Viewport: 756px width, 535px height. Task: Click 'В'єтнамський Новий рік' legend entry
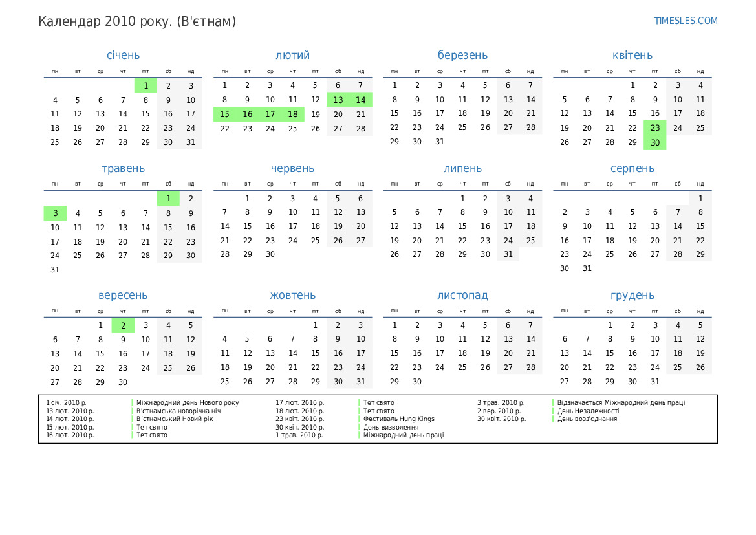pyautogui.click(x=175, y=419)
